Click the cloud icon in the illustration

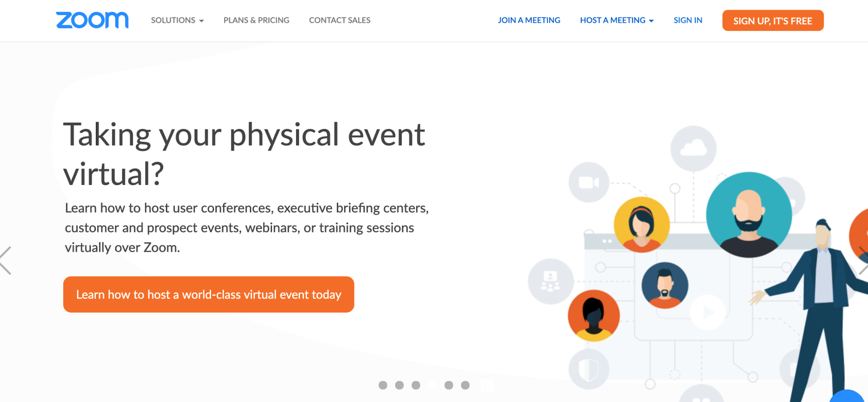693,148
